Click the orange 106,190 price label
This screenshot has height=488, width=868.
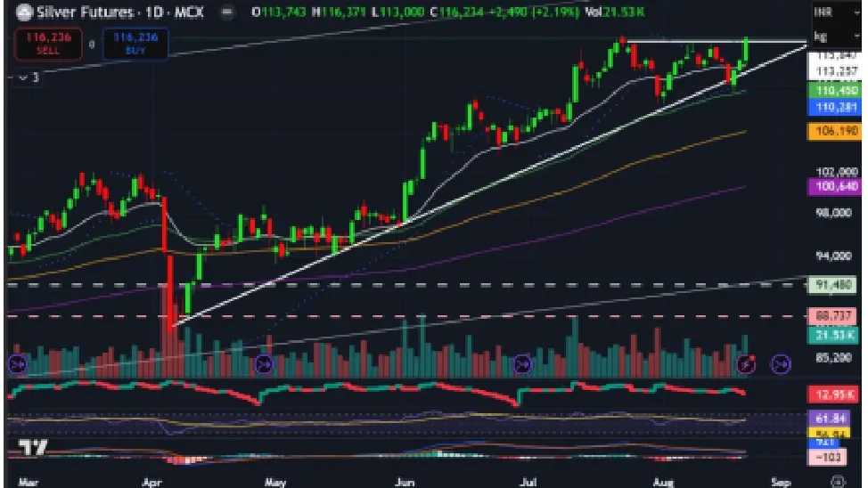pos(835,131)
